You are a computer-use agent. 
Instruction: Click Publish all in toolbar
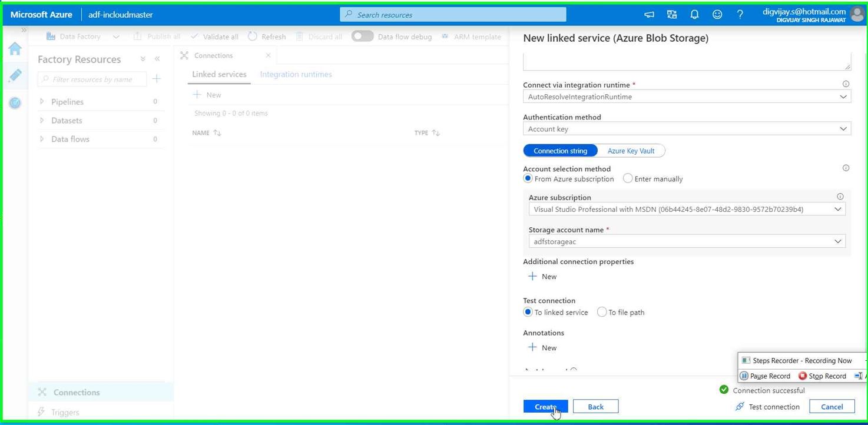(157, 36)
